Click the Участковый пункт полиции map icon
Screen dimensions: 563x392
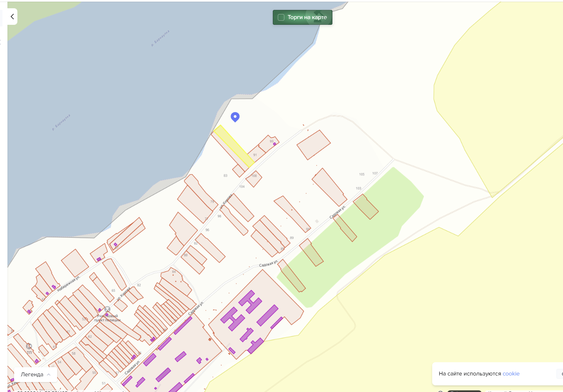click(x=107, y=309)
